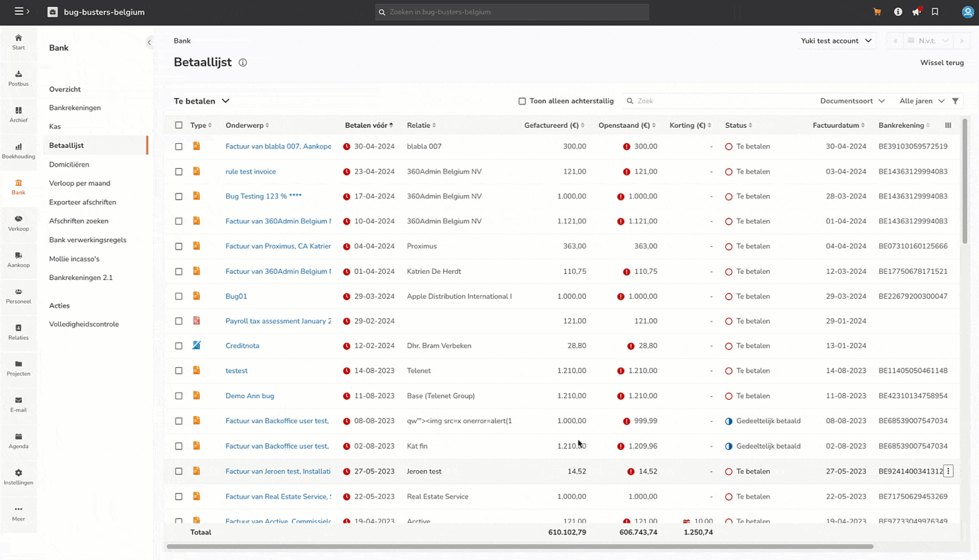Open the Documentsoort dropdown

pos(852,101)
